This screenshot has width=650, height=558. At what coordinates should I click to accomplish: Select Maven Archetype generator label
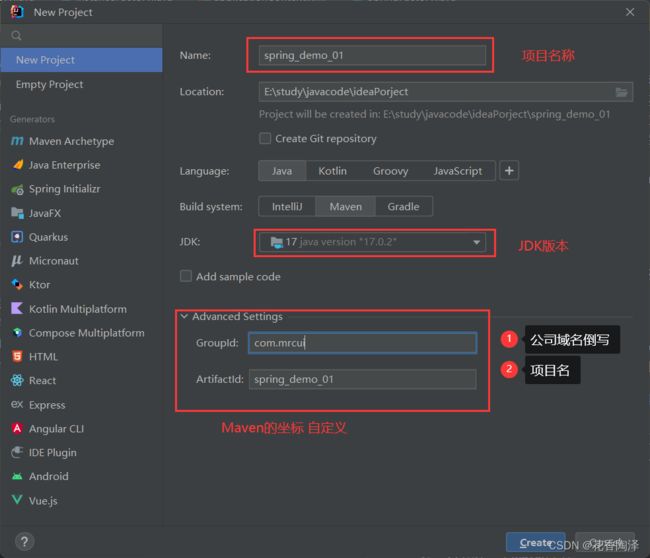tap(71, 141)
